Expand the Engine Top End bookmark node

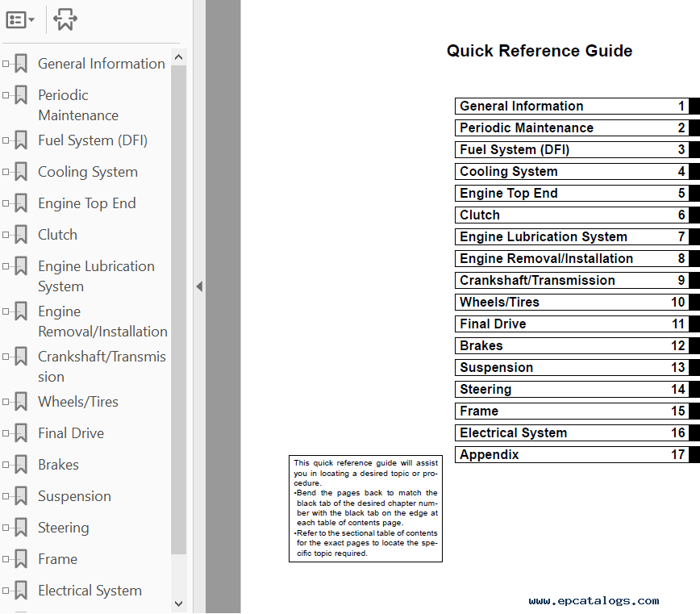point(6,204)
